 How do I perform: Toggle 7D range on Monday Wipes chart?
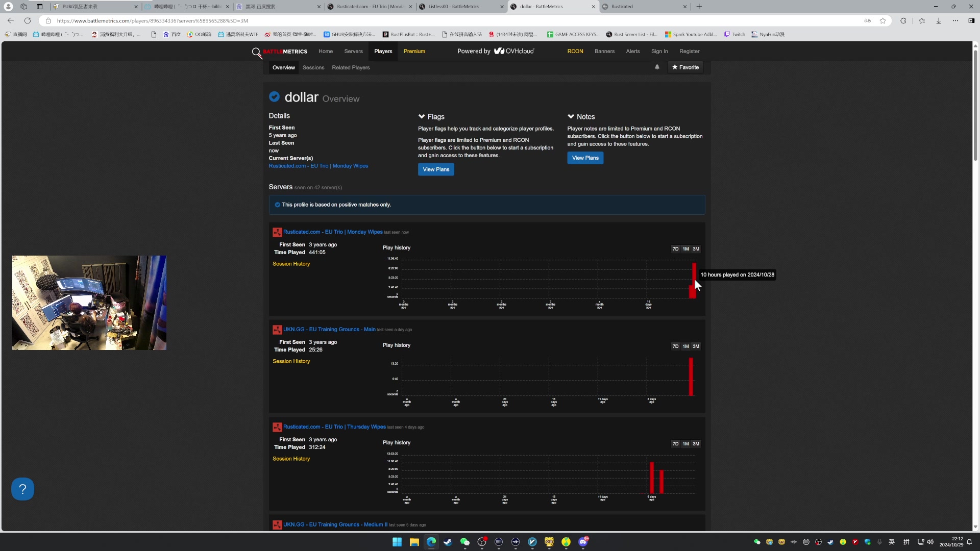(x=675, y=249)
